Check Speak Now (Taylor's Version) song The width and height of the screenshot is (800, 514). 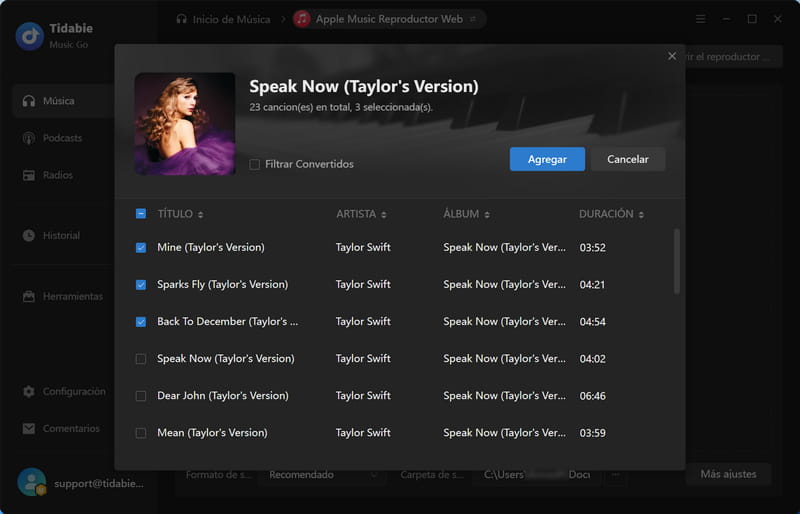141,359
